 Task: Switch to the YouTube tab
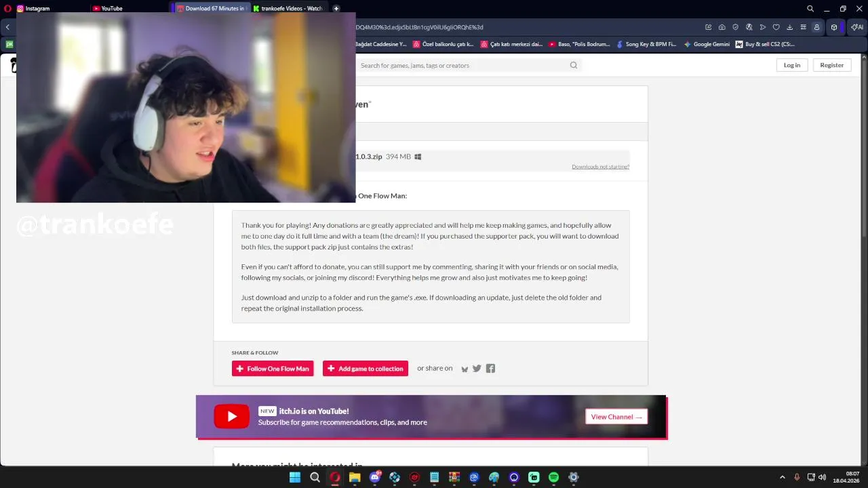coord(127,9)
